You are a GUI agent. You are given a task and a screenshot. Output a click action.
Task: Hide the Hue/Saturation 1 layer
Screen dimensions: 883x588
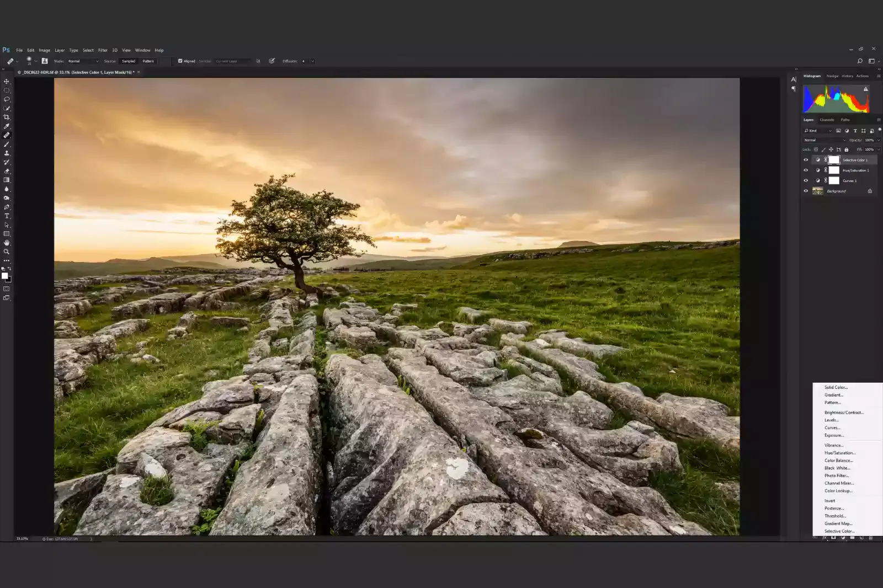pos(806,170)
